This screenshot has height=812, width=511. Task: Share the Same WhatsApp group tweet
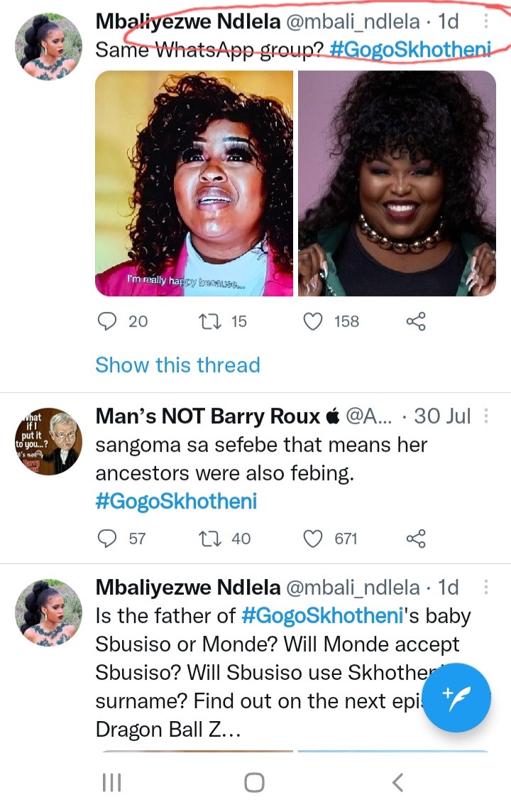(x=416, y=322)
